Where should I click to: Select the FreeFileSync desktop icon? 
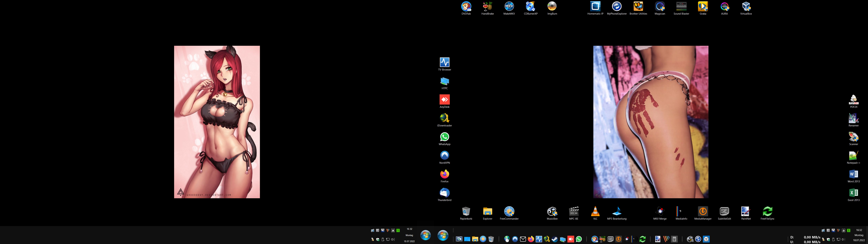(768, 213)
